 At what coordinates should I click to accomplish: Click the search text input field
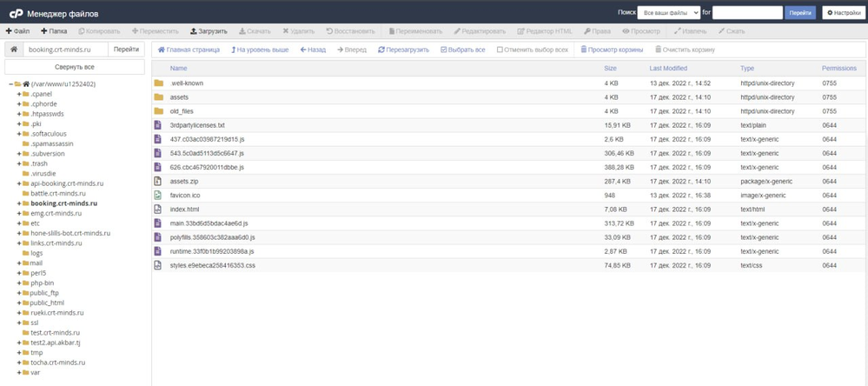(x=747, y=13)
